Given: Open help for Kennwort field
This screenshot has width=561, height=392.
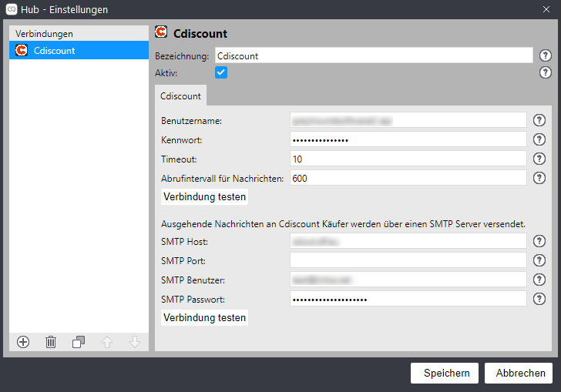Looking at the screenshot, I should pyautogui.click(x=539, y=139).
